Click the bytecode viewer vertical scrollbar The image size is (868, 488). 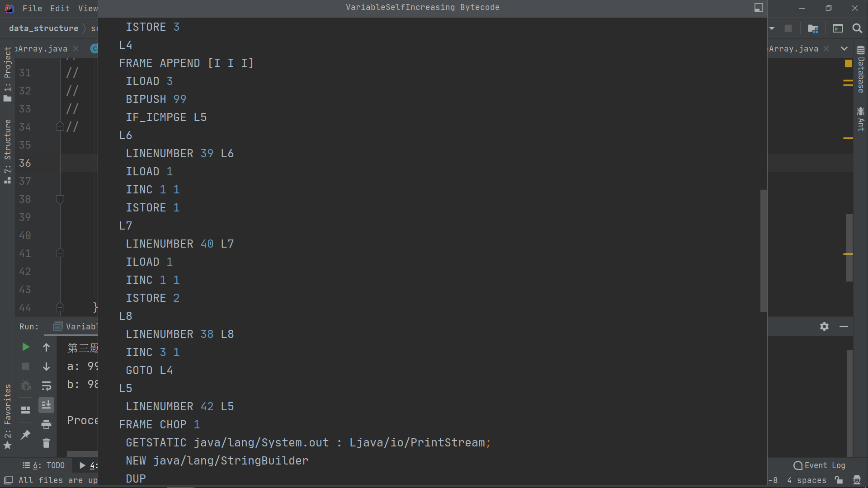[763, 251]
